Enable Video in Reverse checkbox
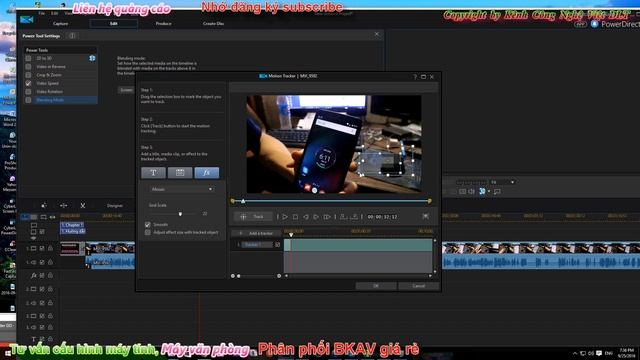 28,67
